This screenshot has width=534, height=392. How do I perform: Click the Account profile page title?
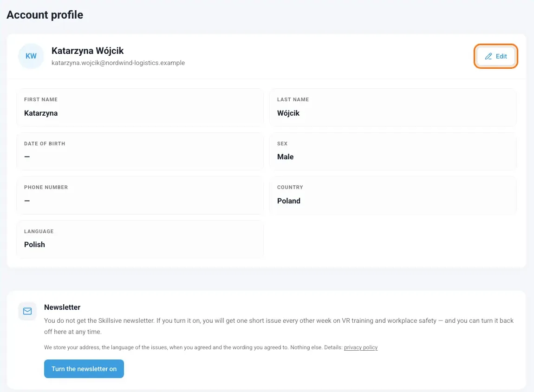(x=45, y=15)
